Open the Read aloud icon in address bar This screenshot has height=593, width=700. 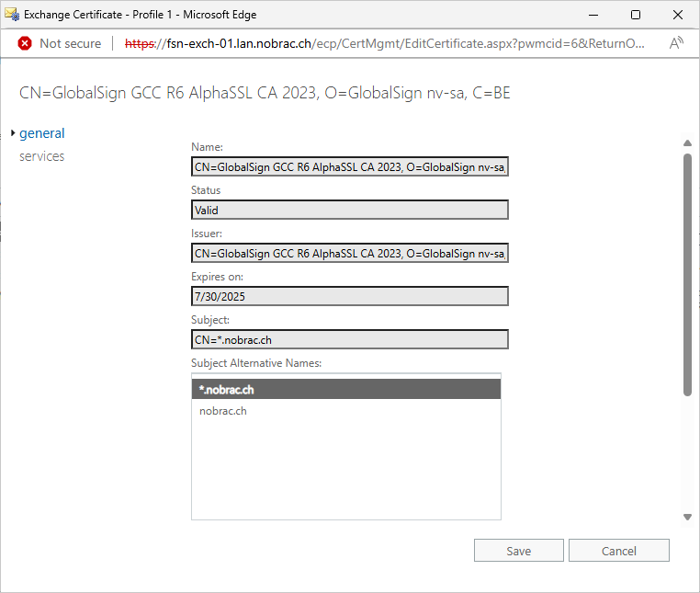tap(676, 43)
